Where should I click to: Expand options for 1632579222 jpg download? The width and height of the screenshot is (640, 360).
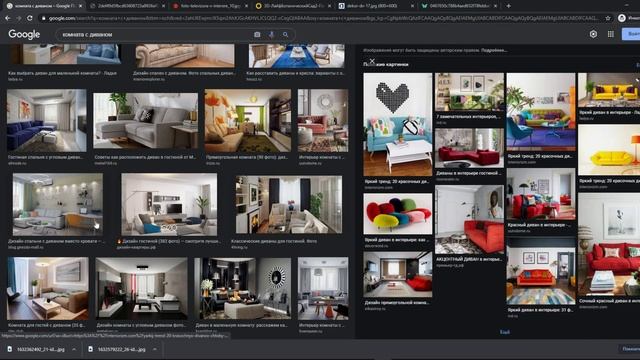click(x=155, y=349)
